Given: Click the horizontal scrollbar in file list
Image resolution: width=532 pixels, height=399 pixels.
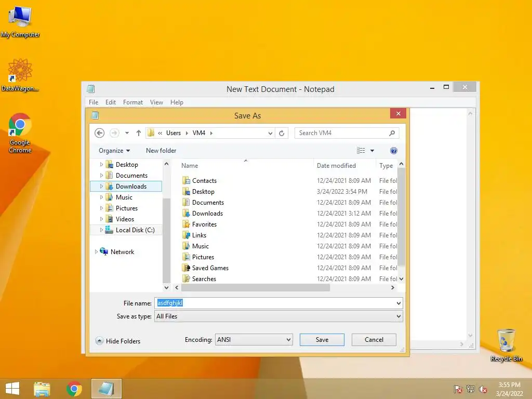Looking at the screenshot, I should coord(256,287).
